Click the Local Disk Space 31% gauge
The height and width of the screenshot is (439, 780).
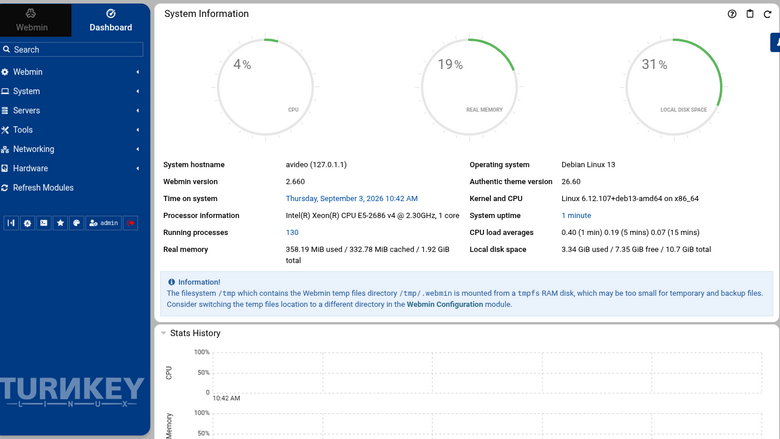(674, 87)
